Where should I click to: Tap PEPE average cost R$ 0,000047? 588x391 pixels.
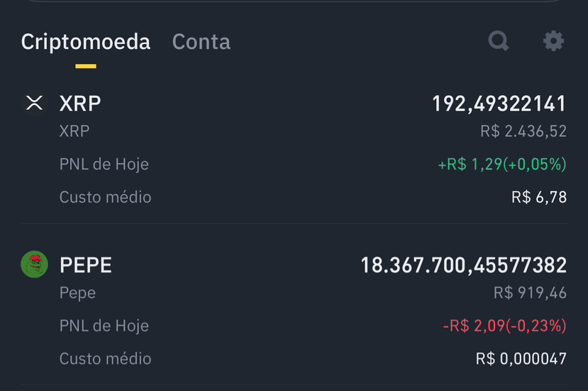tap(521, 359)
